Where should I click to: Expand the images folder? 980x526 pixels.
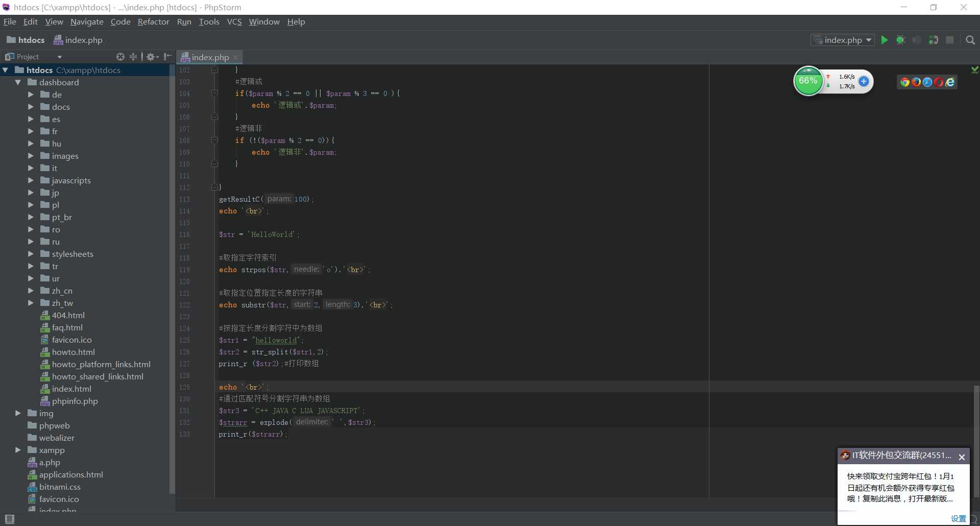point(31,156)
